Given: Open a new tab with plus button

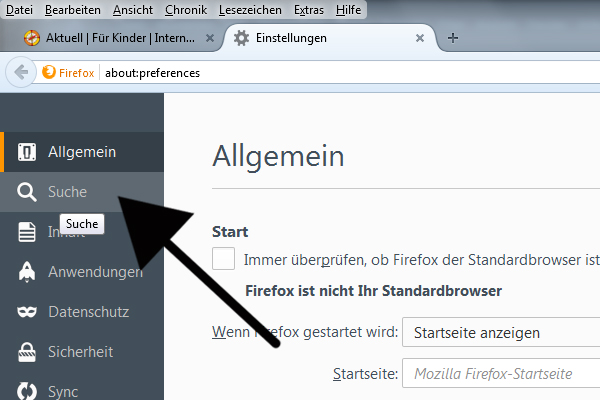Looking at the screenshot, I should [x=453, y=38].
